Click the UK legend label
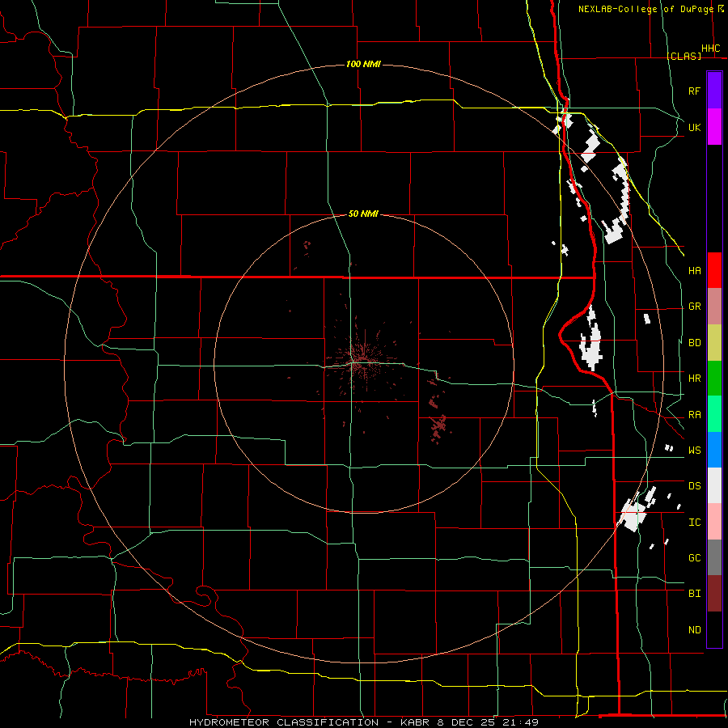Screen dimensions: 728x728 [x=694, y=127]
